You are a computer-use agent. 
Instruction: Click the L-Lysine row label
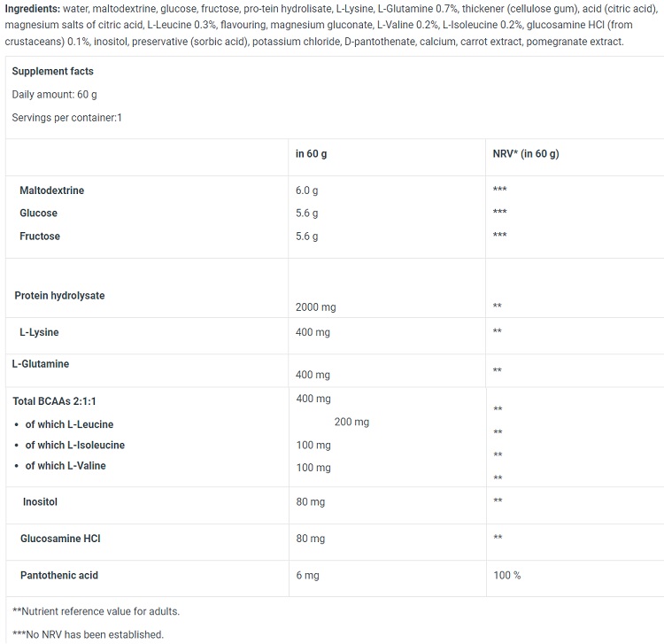[x=39, y=332]
